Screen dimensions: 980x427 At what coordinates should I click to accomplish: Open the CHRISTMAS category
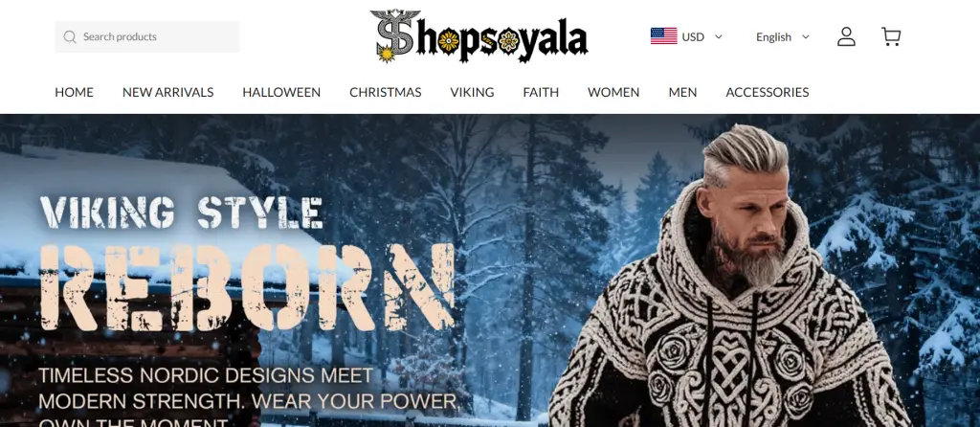pos(385,93)
